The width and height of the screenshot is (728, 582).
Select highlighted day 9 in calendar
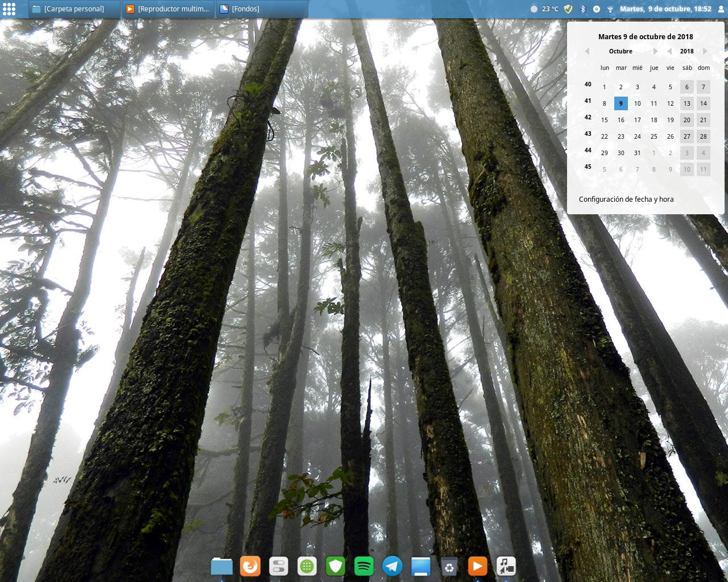(x=621, y=103)
